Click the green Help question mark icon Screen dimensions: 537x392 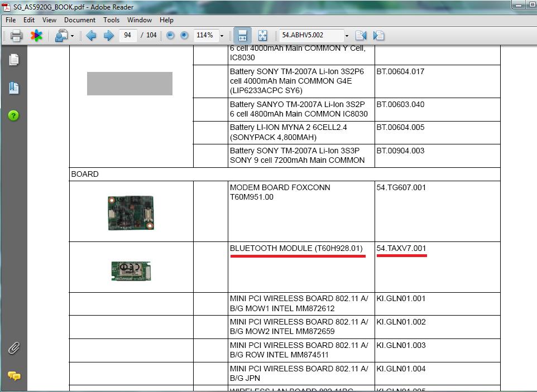tap(13, 115)
